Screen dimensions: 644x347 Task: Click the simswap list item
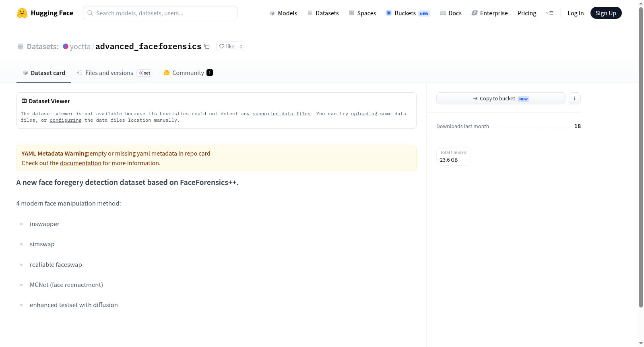pos(42,244)
